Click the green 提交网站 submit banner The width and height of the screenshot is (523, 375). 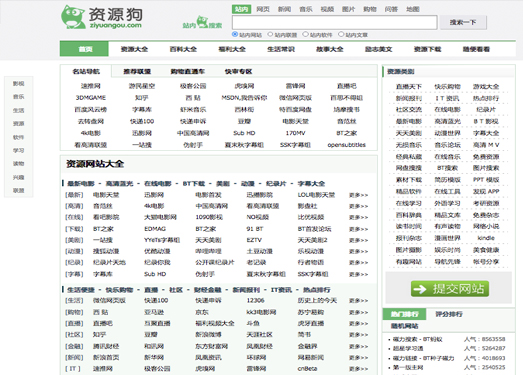[450, 289]
